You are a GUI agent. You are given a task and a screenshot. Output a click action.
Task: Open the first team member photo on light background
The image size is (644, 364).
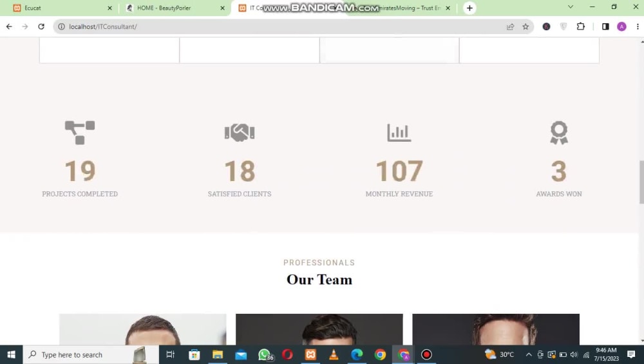[142, 329]
